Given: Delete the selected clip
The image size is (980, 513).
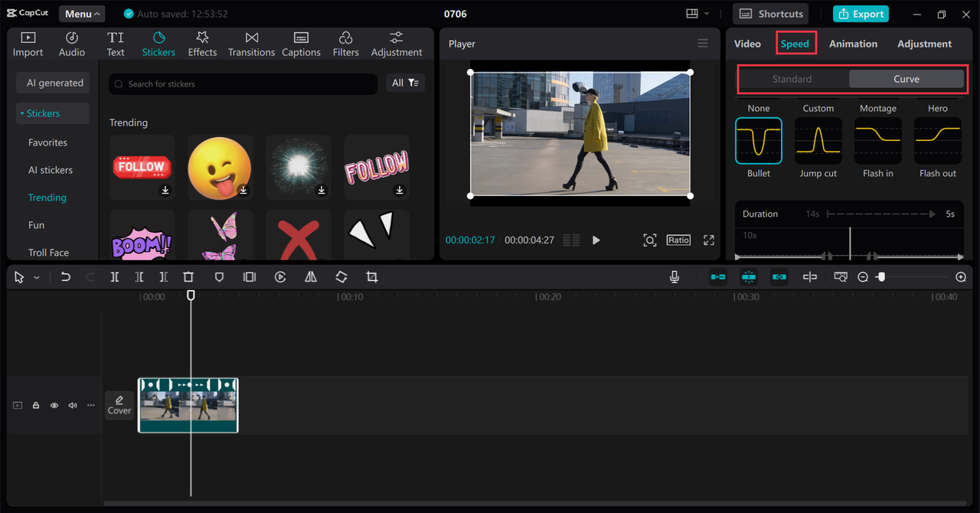Looking at the screenshot, I should pos(188,277).
